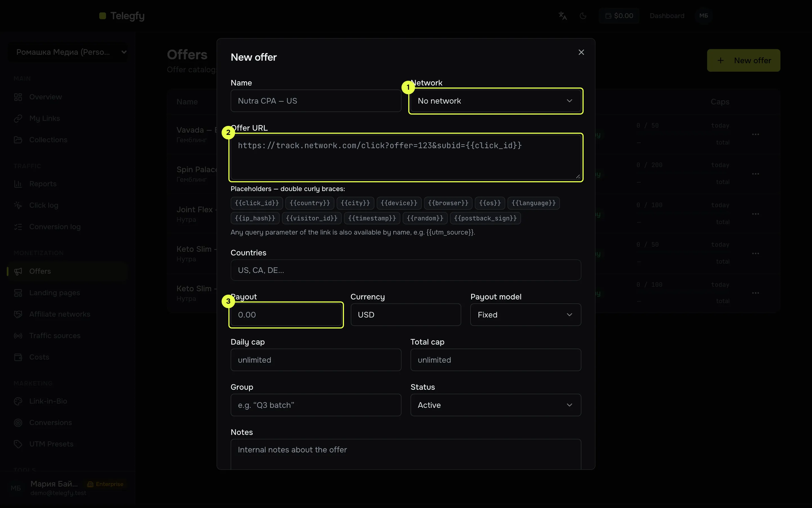
Task: Insert the {{browser}} placeholder chip
Action: coord(448,203)
